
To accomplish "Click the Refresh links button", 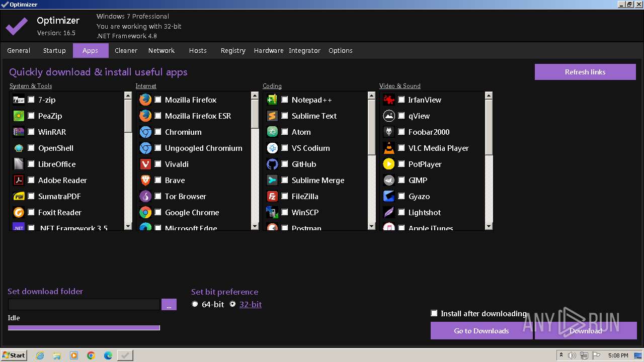I will 585,72.
